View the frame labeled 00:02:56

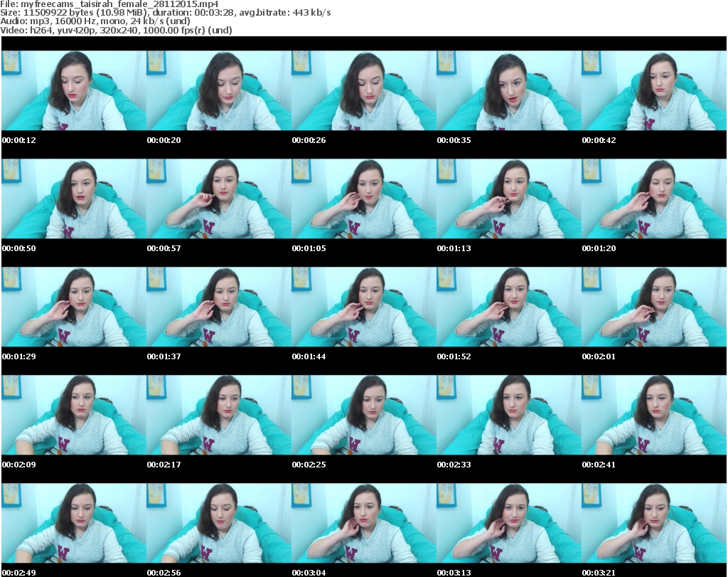pos(219,523)
